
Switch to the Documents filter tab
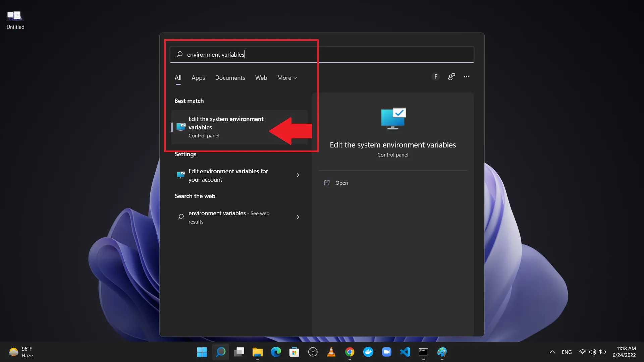[x=230, y=78]
